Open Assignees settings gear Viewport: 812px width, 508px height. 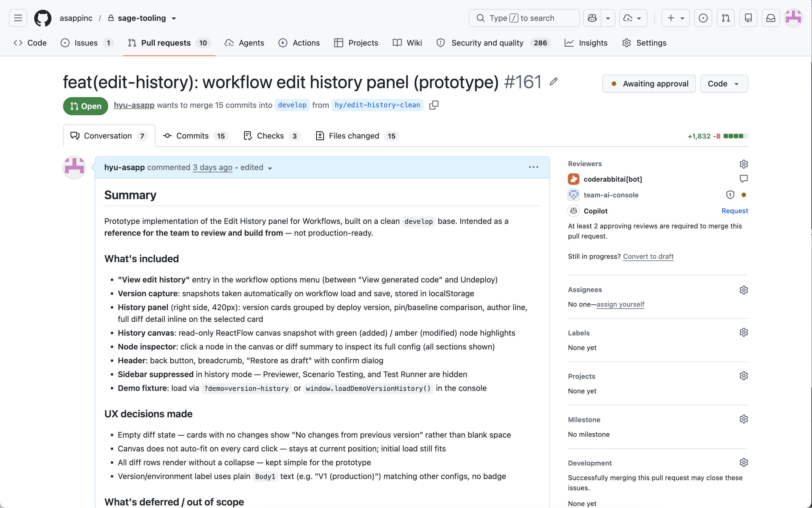pyautogui.click(x=744, y=290)
